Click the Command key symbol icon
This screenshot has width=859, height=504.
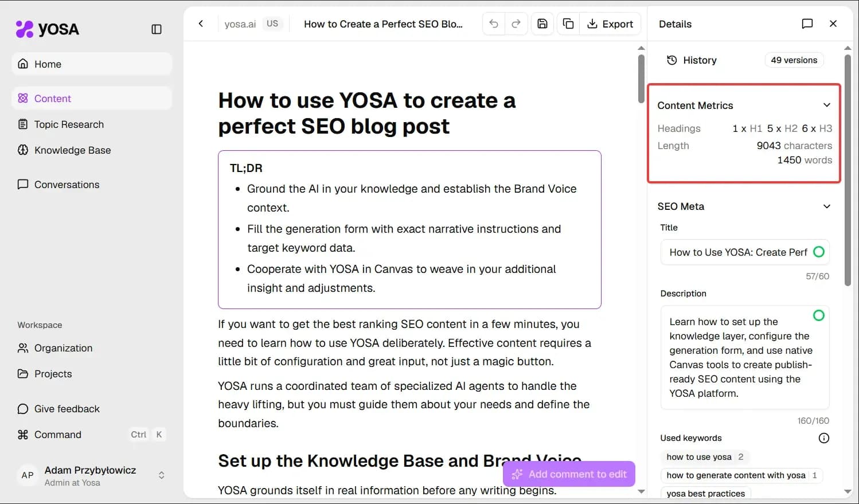click(x=23, y=435)
